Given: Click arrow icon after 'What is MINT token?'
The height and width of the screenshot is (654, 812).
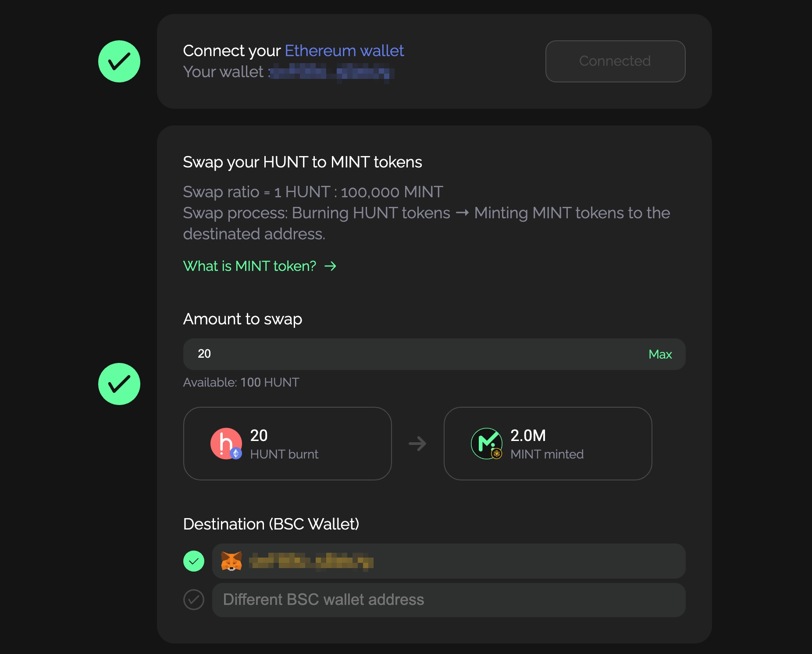Looking at the screenshot, I should pos(330,266).
